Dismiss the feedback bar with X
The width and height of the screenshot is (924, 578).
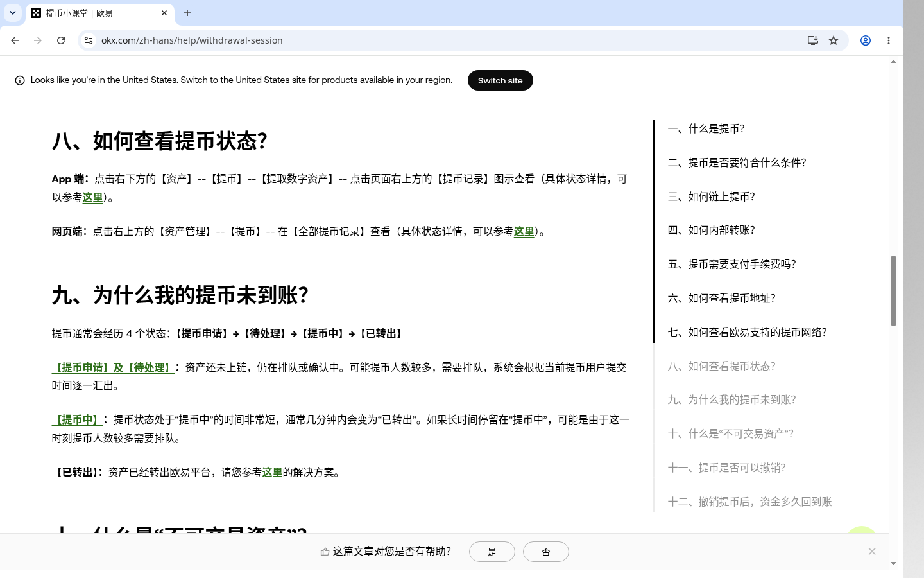coord(872,551)
